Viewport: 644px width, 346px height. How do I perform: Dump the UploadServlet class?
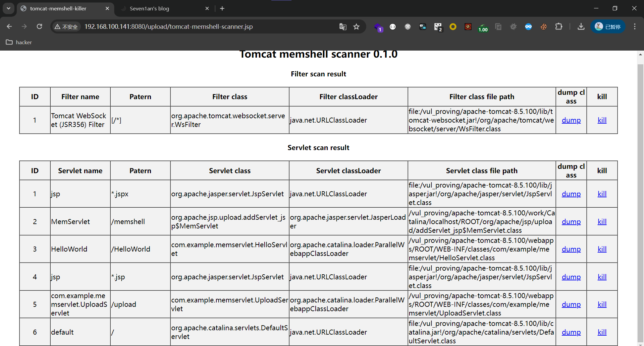[571, 304]
